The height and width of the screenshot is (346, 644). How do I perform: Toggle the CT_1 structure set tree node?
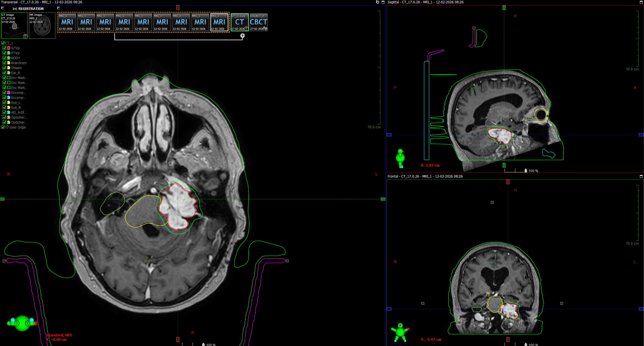(3, 43)
